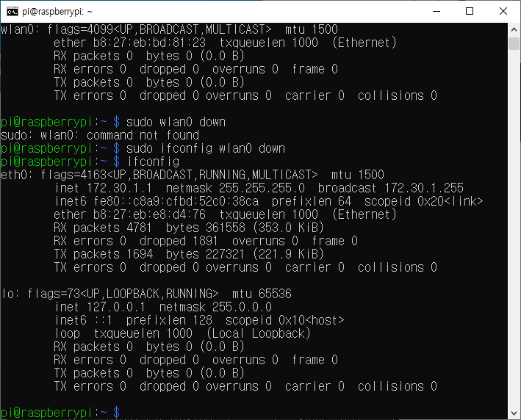Click eth0 IP address 172.30.1.1
The image size is (521, 420).
click(x=119, y=188)
